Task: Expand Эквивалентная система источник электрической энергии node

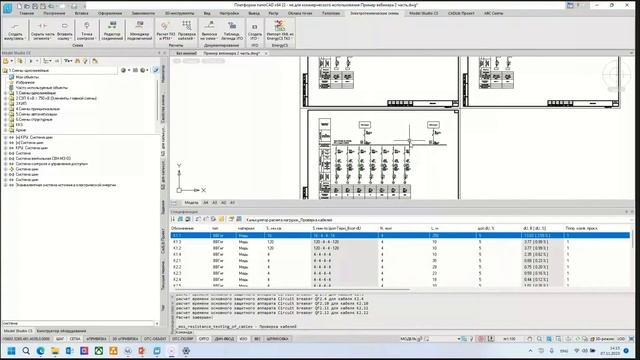Action: (5, 185)
